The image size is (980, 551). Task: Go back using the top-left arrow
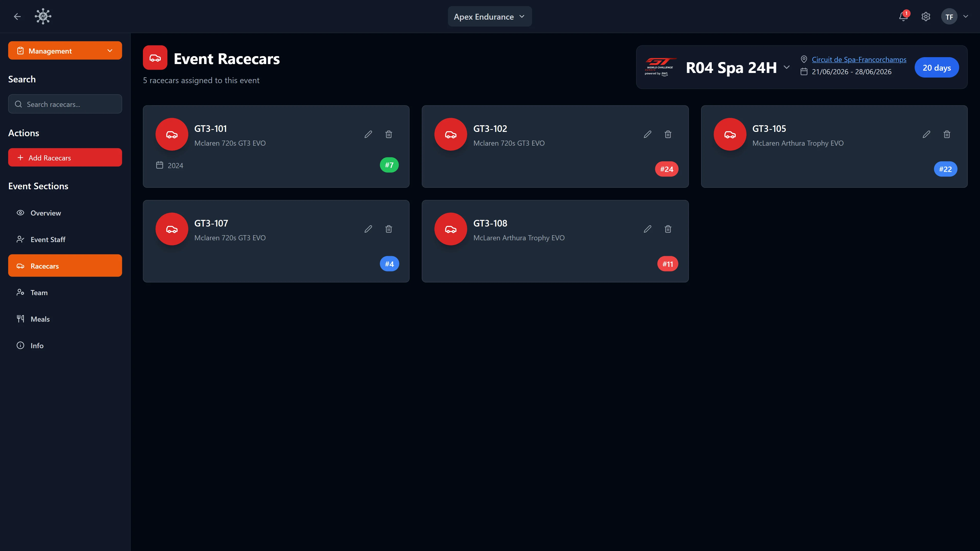tap(17, 16)
